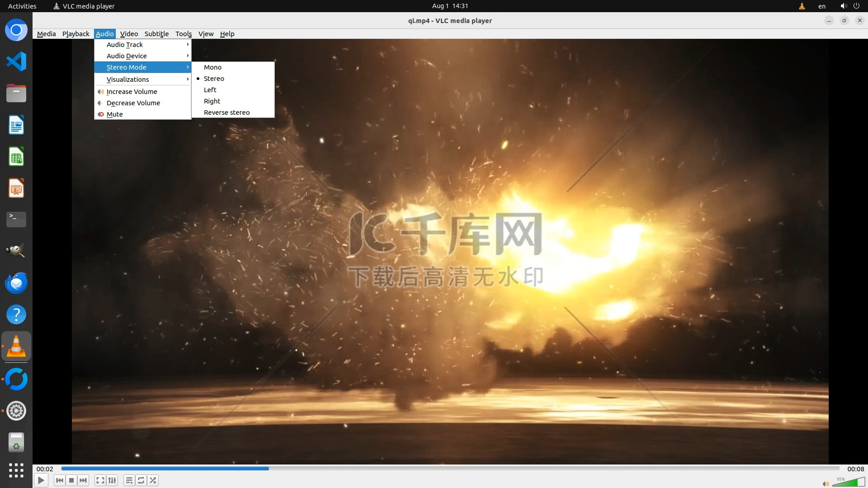868x488 pixels.
Task: Skip to the next media track
Action: pyautogui.click(x=83, y=480)
